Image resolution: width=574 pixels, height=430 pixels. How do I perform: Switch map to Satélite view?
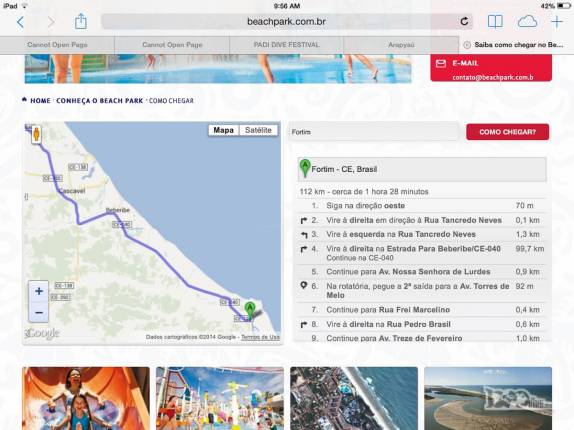pyautogui.click(x=258, y=130)
